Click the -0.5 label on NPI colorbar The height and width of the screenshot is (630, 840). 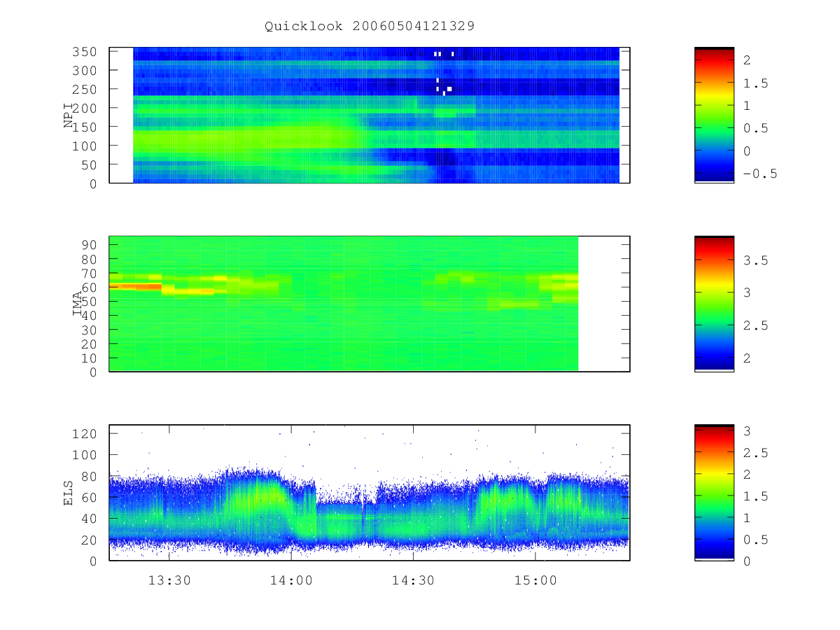pos(760,174)
